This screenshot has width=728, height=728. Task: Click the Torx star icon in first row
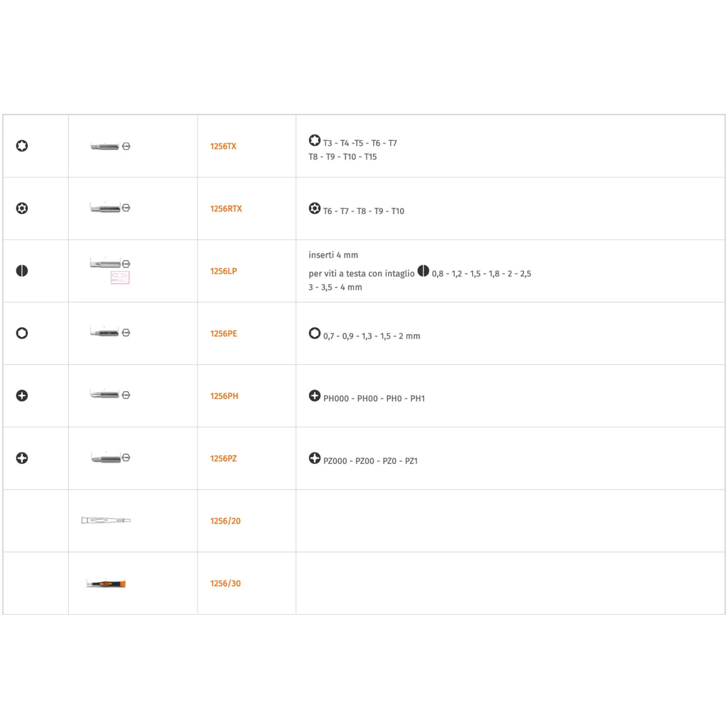[x=22, y=146]
